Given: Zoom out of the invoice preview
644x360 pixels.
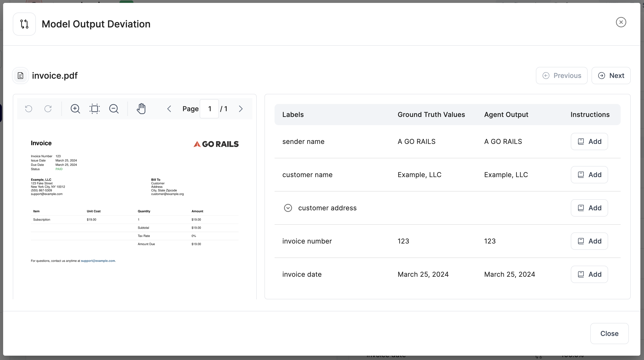Looking at the screenshot, I should pos(114,109).
